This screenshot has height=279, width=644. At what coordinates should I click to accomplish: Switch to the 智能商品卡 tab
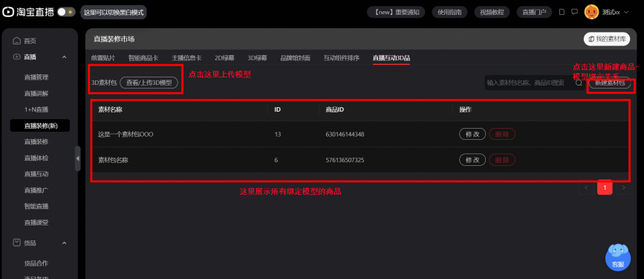[143, 58]
